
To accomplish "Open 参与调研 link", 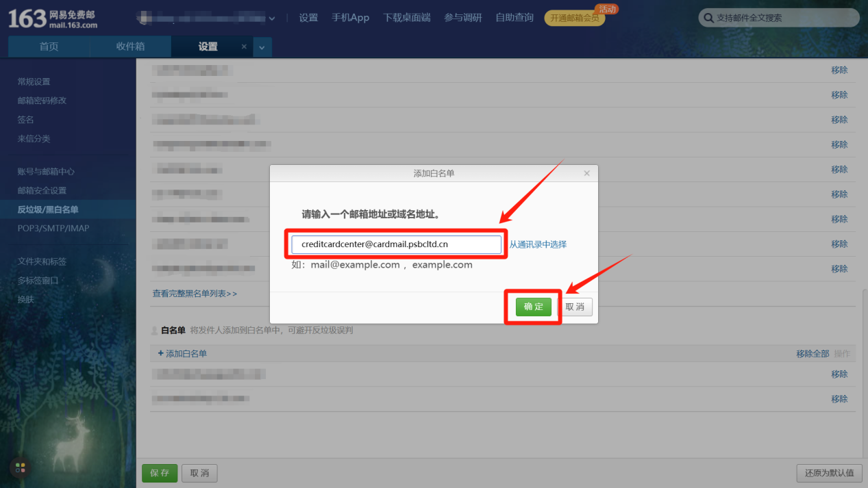I will pos(463,18).
